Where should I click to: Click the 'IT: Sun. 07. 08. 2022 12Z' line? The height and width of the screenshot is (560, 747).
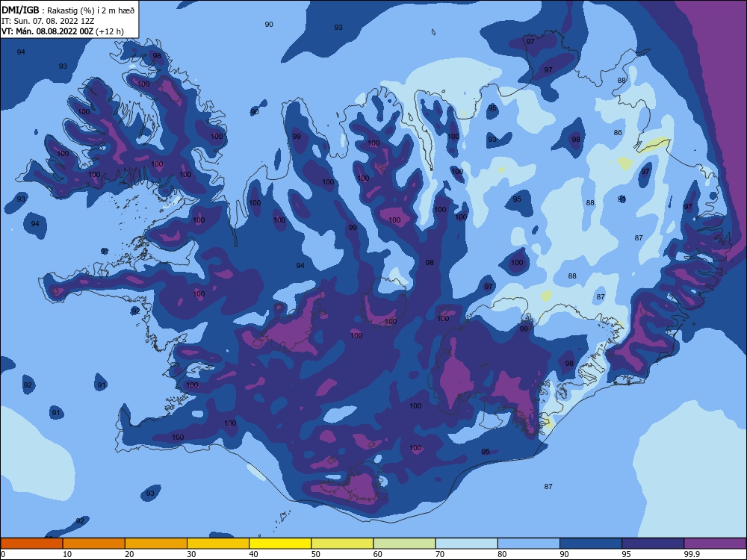pos(48,21)
